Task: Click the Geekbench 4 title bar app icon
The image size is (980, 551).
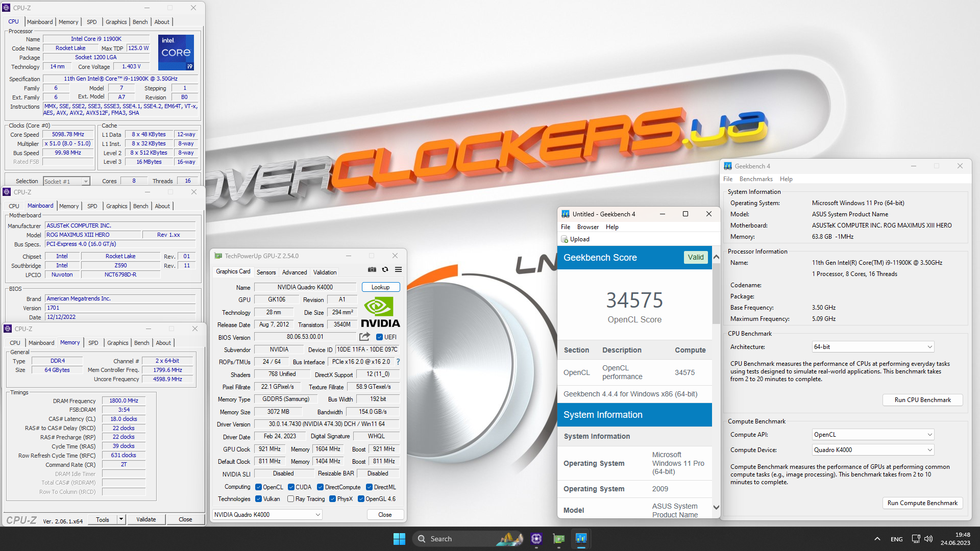Action: 728,166
